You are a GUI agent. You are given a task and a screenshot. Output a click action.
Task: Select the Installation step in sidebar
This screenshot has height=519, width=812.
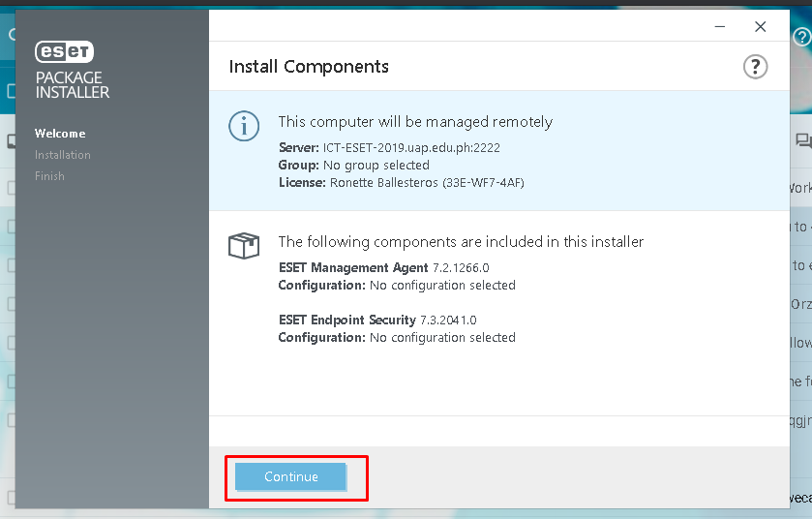(x=63, y=155)
